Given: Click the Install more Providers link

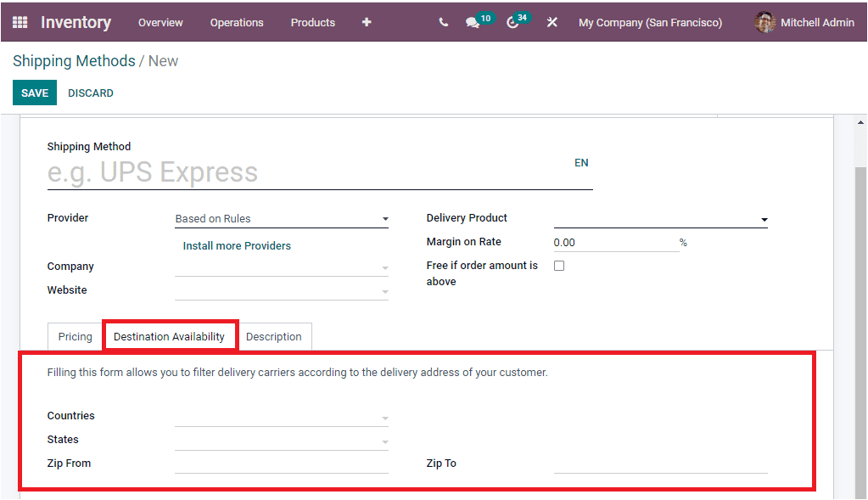Looking at the screenshot, I should tap(237, 245).
